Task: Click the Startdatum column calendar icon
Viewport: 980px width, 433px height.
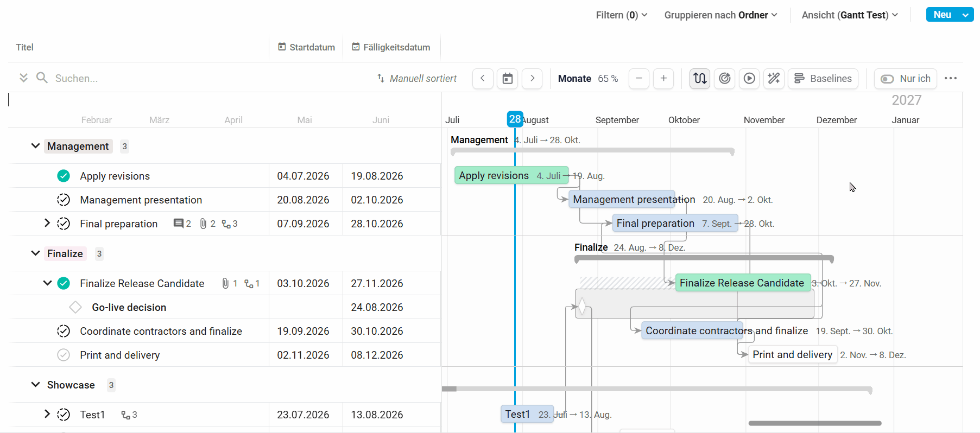Action: point(282,47)
